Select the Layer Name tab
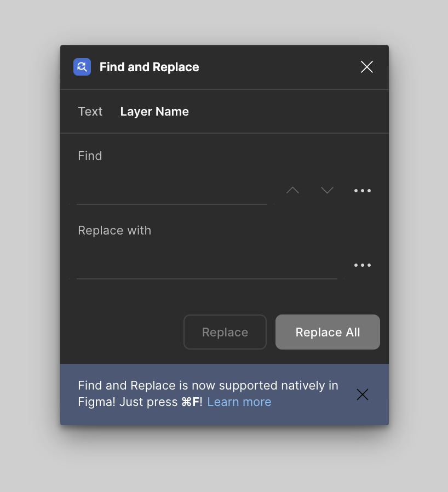Screen dimensions: 448x492 [154, 111]
